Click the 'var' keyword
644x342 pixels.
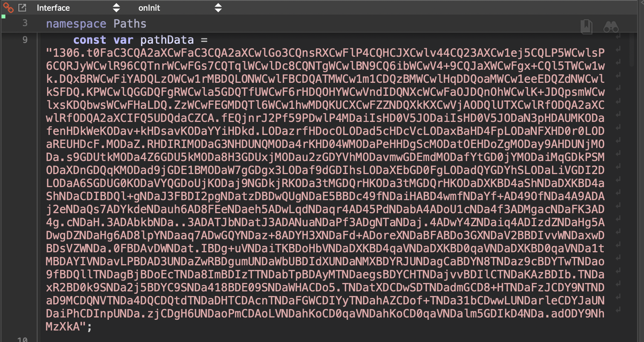[123, 40]
